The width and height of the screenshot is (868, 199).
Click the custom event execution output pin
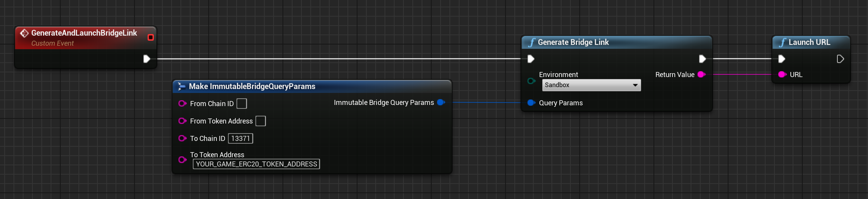click(147, 59)
